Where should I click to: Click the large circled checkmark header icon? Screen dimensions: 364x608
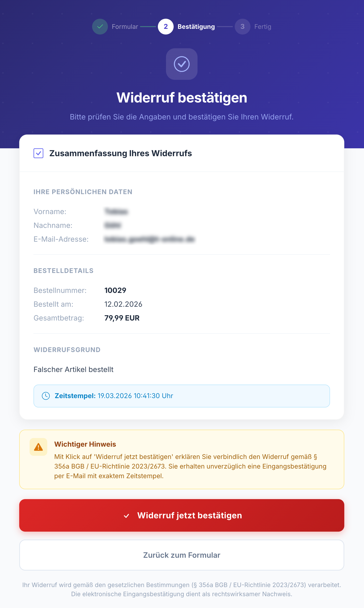tap(182, 64)
